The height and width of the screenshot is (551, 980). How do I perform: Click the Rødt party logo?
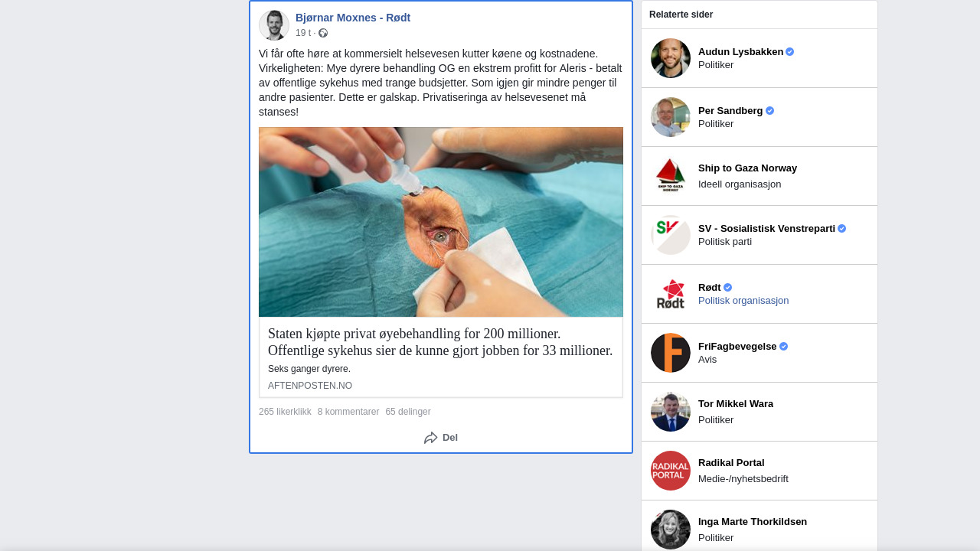tap(671, 294)
